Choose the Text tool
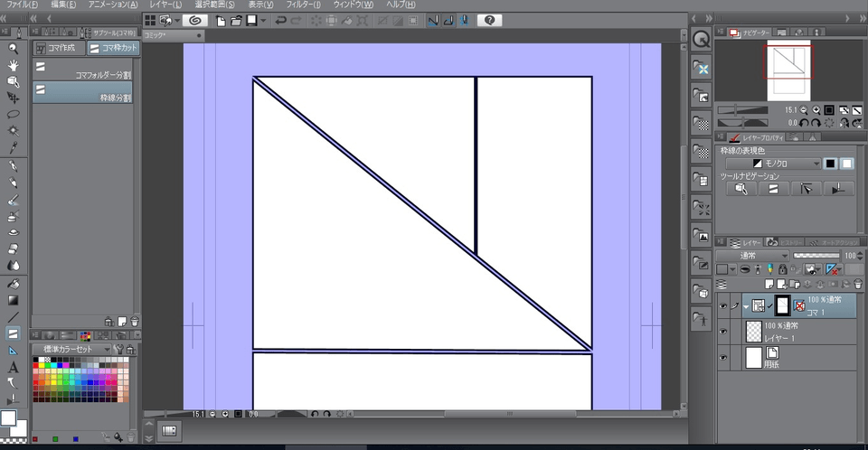 (x=14, y=367)
